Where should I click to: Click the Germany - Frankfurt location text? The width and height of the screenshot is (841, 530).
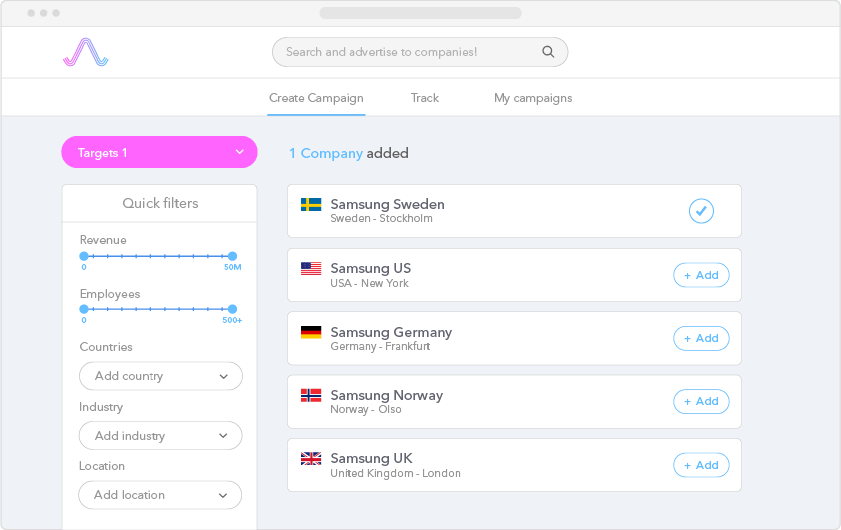[380, 347]
